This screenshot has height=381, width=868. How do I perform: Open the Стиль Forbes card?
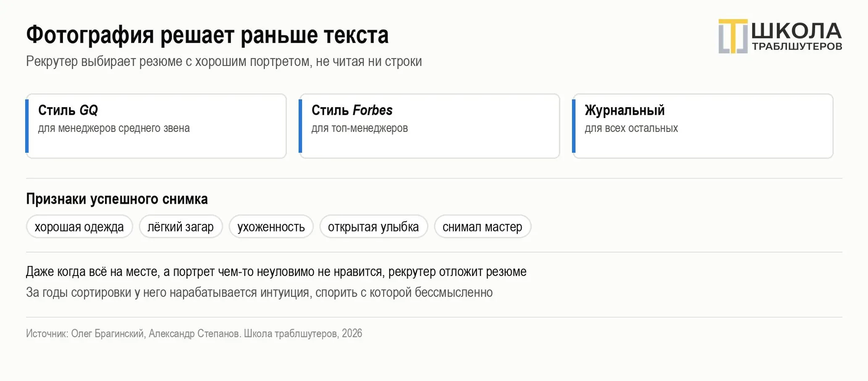(429, 126)
